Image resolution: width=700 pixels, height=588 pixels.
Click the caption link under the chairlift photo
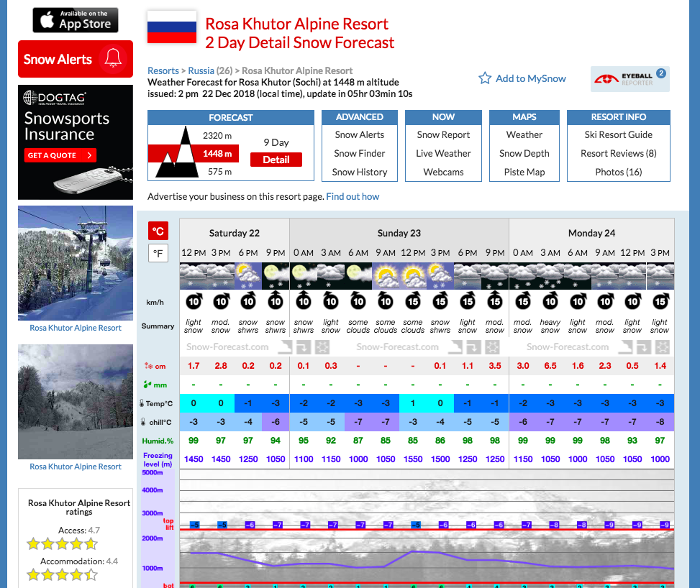tap(76, 328)
